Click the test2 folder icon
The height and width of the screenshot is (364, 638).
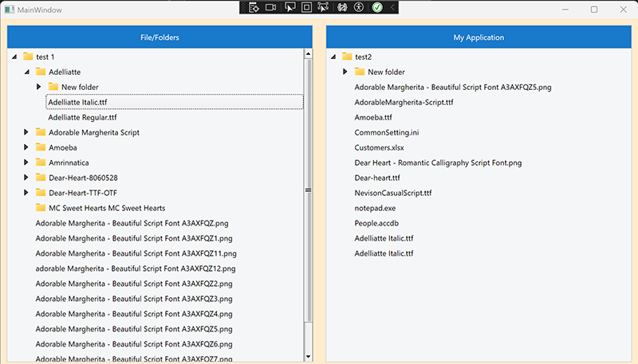(x=346, y=57)
